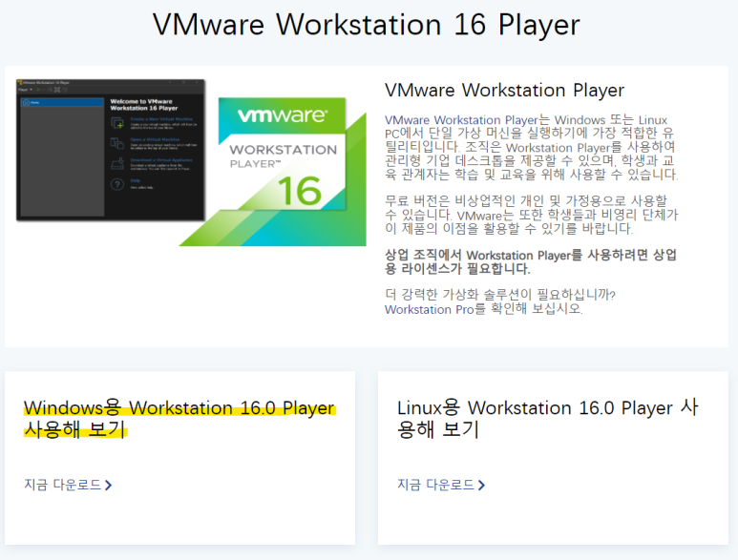Click the VMware Workstation 16 Player screenshot thumbnail
The width and height of the screenshot is (738, 560).
(x=111, y=150)
